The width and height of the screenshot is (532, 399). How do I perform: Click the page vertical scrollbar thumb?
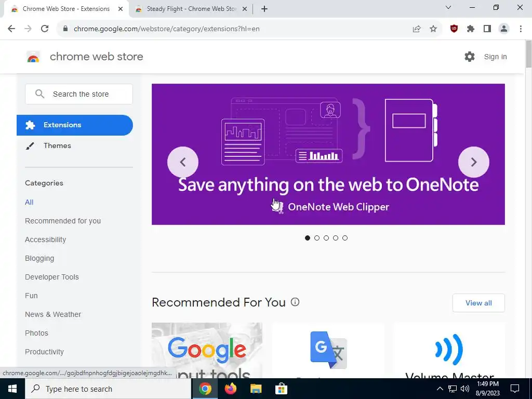[528, 54]
